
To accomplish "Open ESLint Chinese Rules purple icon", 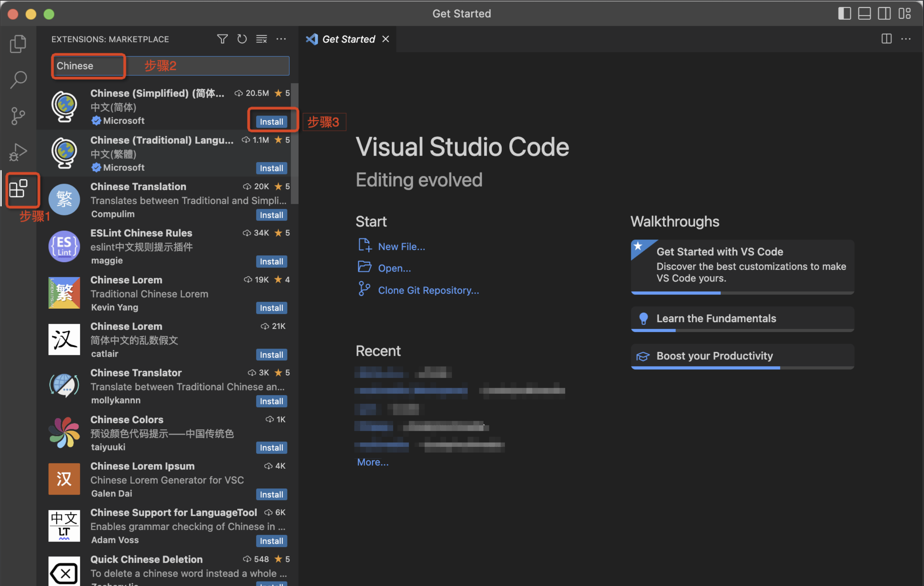I will coord(64,246).
